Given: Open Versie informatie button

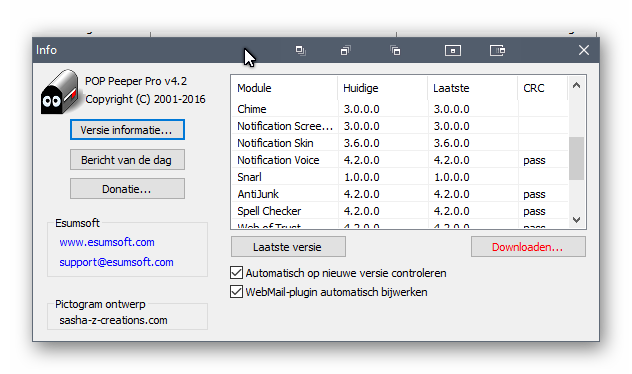Looking at the screenshot, I should (127, 130).
